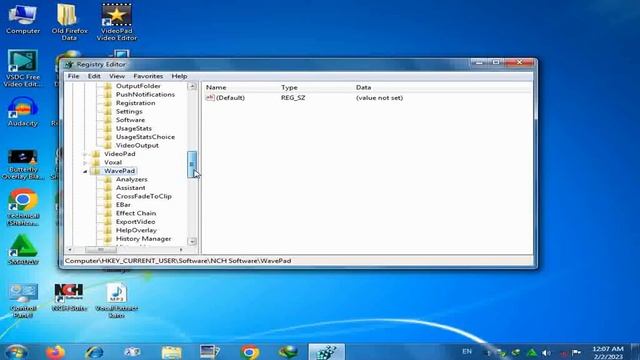Select the UsageStatsChoice key
This screenshot has width=640, height=360.
coord(145,137)
